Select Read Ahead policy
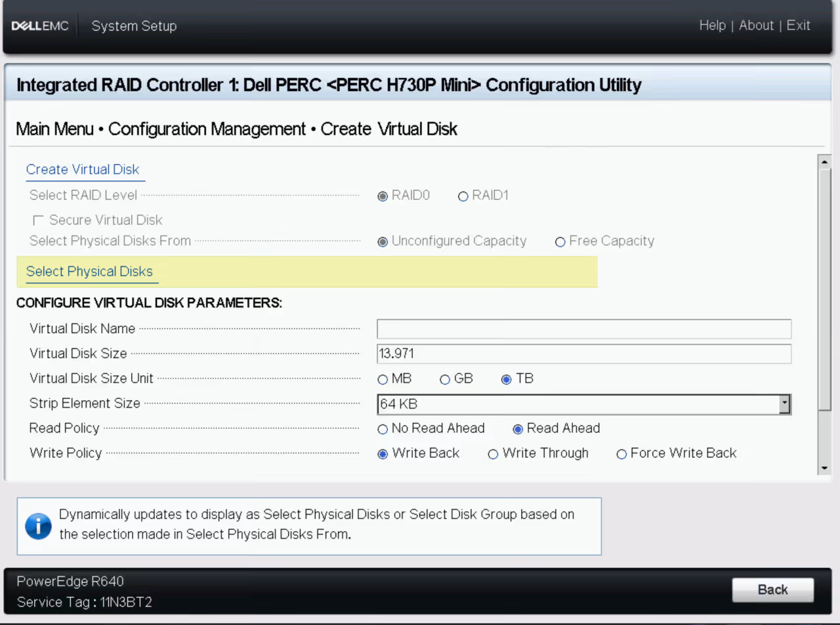The image size is (840, 625). [518, 430]
